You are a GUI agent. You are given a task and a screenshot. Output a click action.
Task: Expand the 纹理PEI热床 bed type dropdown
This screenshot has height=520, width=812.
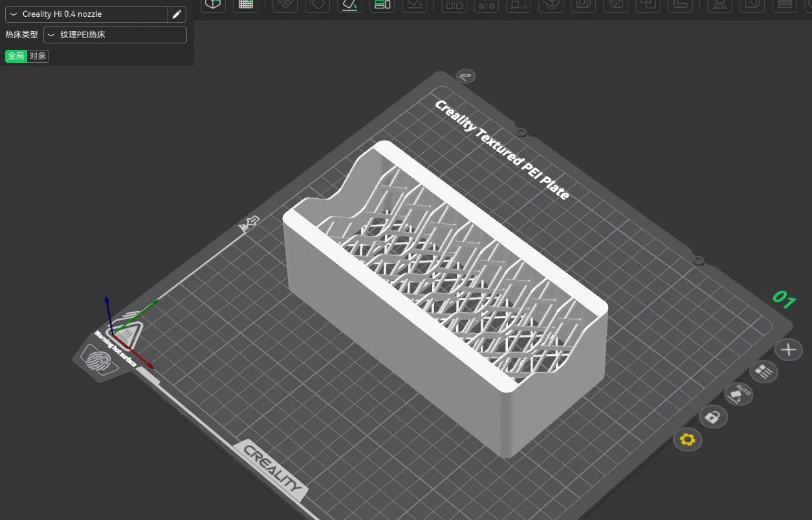tap(115, 35)
